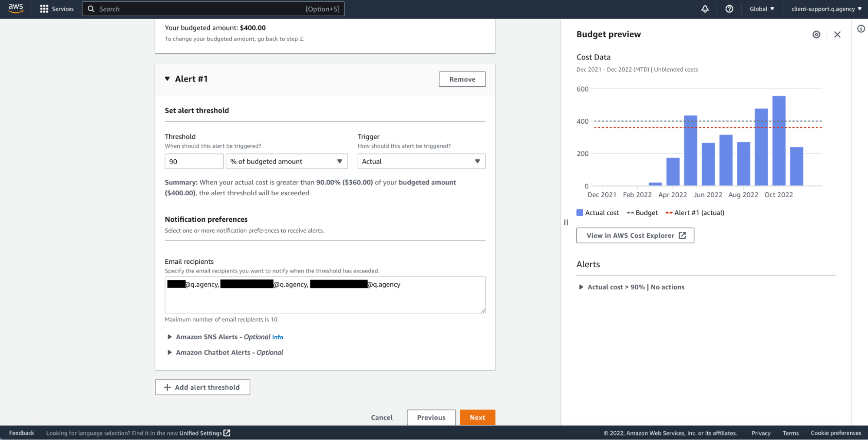Click the Cancel button
Screen dimensions: 868x440
tap(382, 417)
